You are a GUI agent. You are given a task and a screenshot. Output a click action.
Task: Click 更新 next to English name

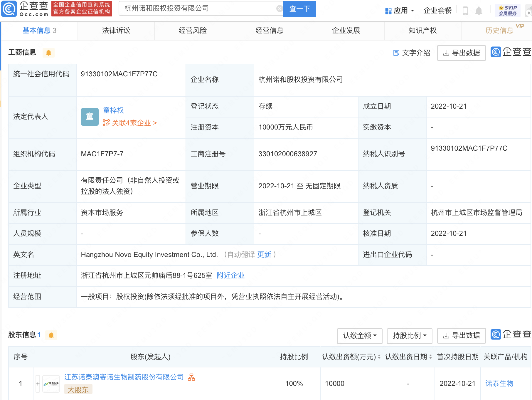[x=264, y=255]
